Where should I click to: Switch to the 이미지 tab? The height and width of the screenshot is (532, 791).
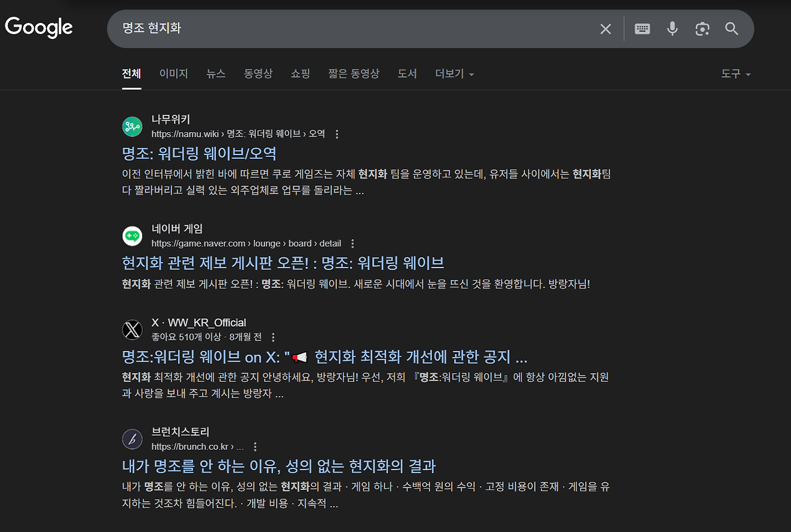[x=174, y=74]
